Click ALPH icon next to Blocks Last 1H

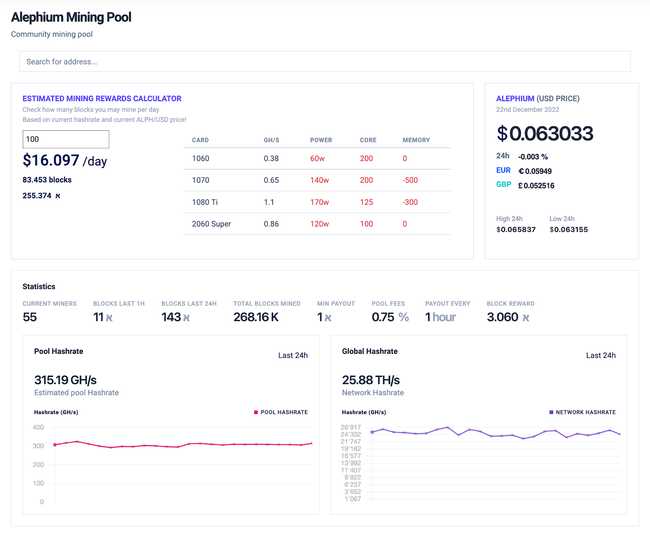(109, 317)
